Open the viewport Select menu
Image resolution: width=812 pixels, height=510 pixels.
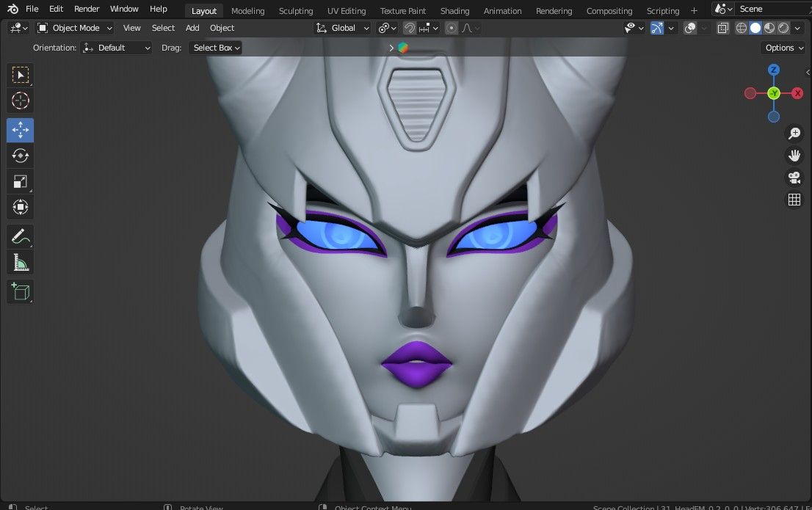(163, 28)
